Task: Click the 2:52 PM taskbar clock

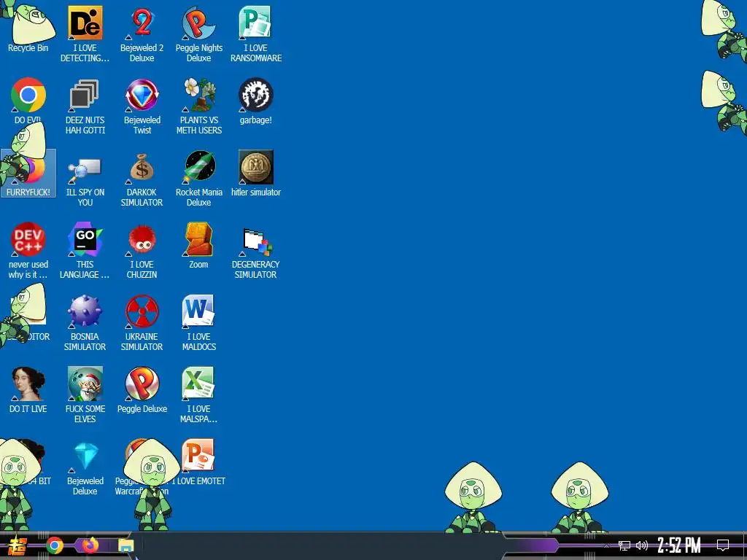Action: [x=679, y=545]
